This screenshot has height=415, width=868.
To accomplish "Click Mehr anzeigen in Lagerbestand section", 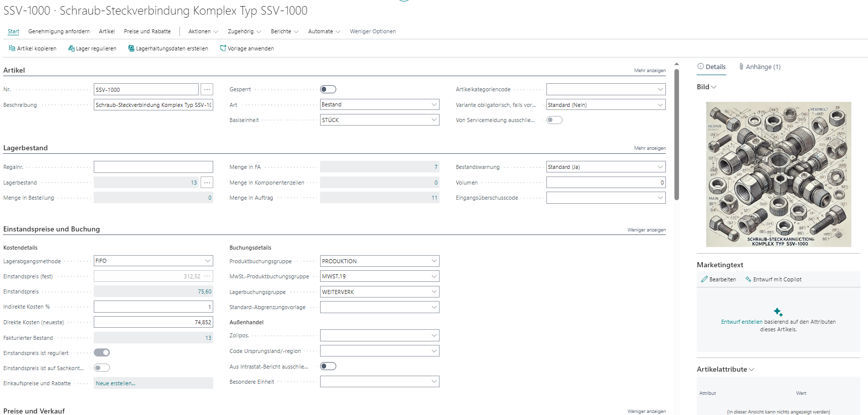I will click(650, 148).
